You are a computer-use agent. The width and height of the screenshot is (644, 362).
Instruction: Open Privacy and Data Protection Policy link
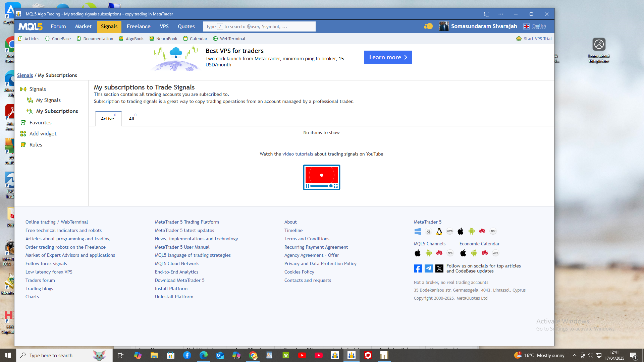click(320, 264)
